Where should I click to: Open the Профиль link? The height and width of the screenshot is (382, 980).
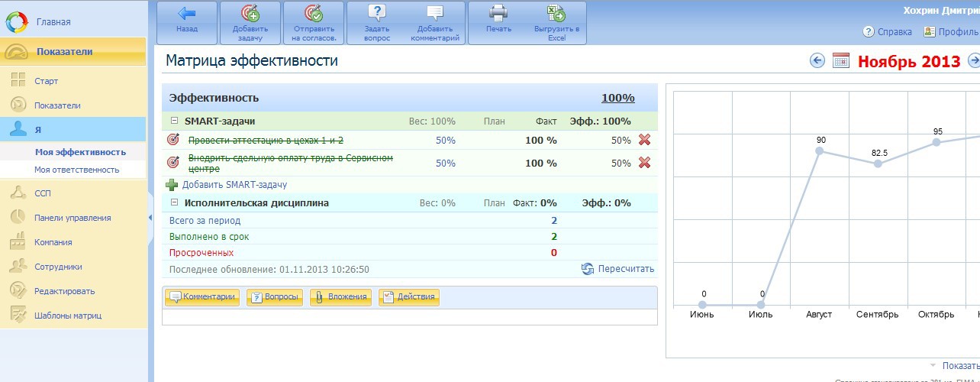pyautogui.click(x=951, y=32)
